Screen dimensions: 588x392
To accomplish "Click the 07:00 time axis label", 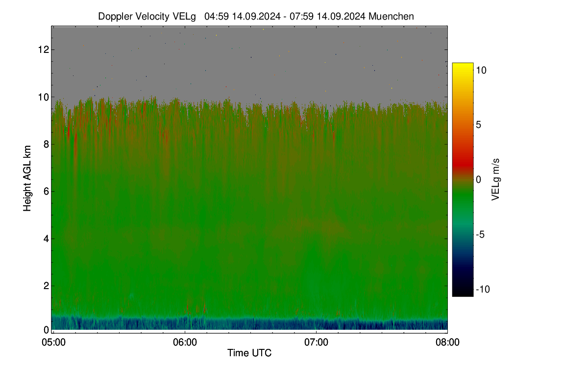I will (316, 342).
